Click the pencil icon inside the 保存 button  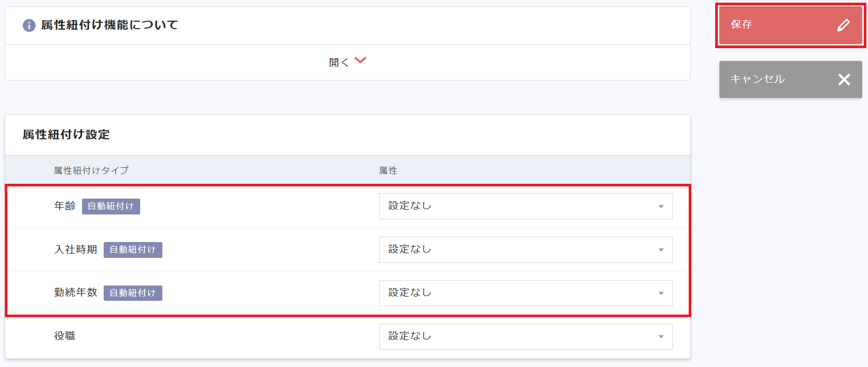click(844, 25)
